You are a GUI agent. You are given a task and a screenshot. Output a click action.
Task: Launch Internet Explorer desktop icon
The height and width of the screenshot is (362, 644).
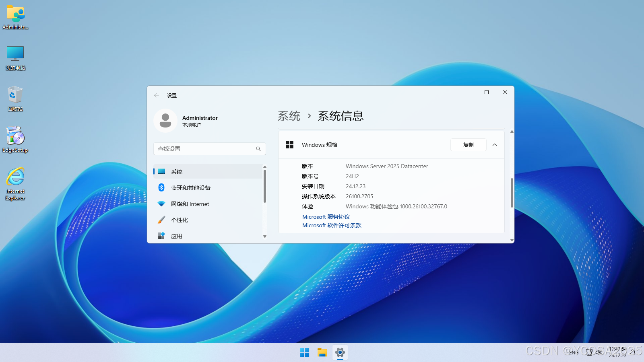coord(15,184)
